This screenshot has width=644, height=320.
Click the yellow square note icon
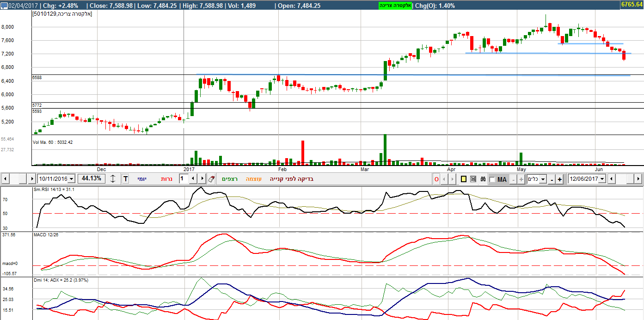464,179
